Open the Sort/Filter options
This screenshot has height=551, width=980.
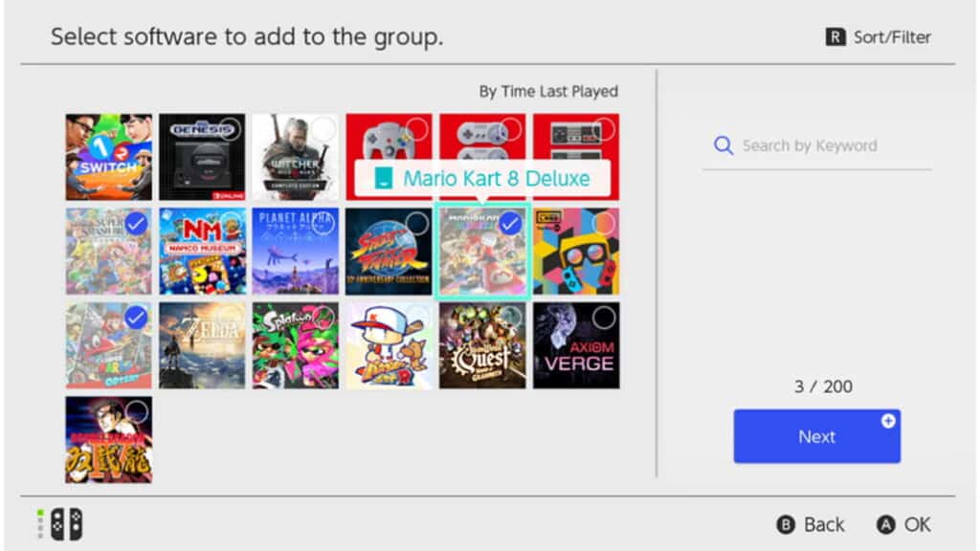point(878,37)
